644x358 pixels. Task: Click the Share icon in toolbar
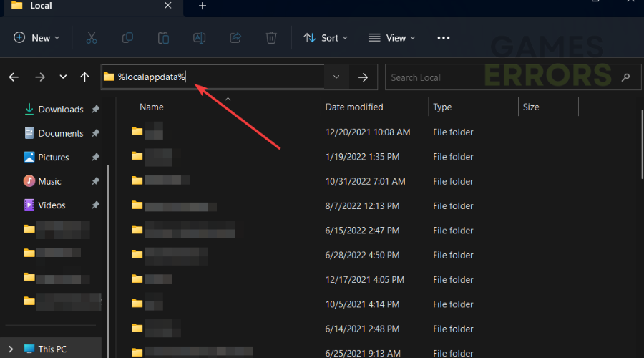coord(235,37)
